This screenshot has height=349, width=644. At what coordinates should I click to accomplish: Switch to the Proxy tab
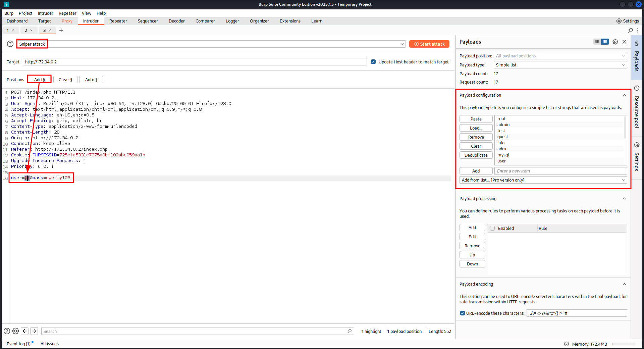click(67, 21)
